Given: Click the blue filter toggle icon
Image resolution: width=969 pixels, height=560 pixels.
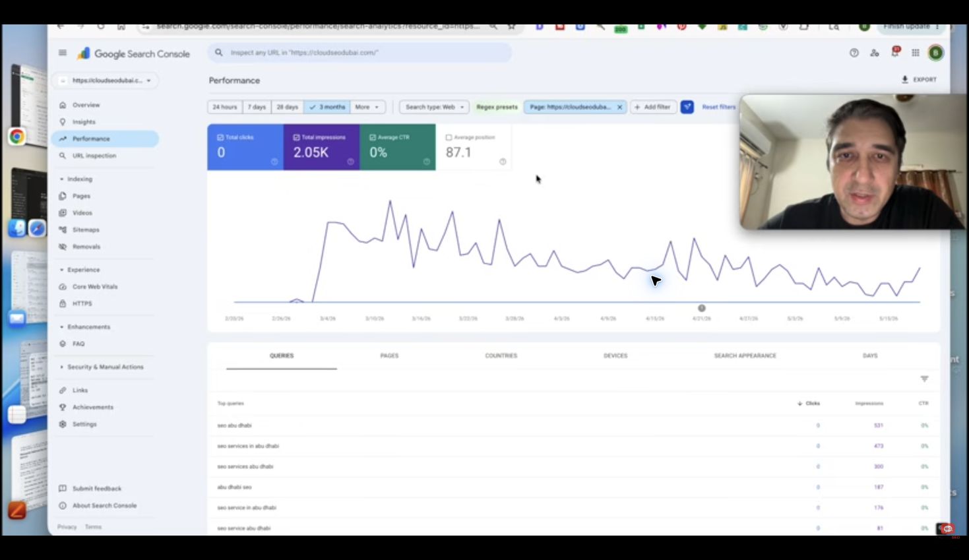Looking at the screenshot, I should pyautogui.click(x=687, y=107).
